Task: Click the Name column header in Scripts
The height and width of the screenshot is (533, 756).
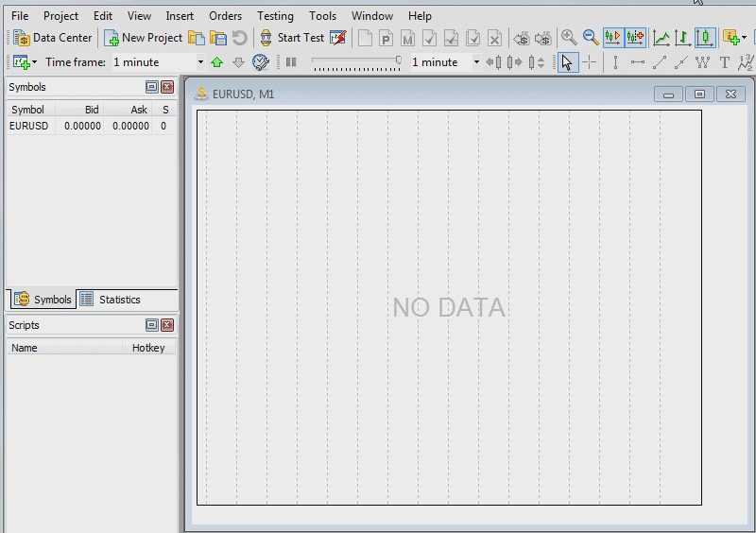Action: tap(64, 348)
